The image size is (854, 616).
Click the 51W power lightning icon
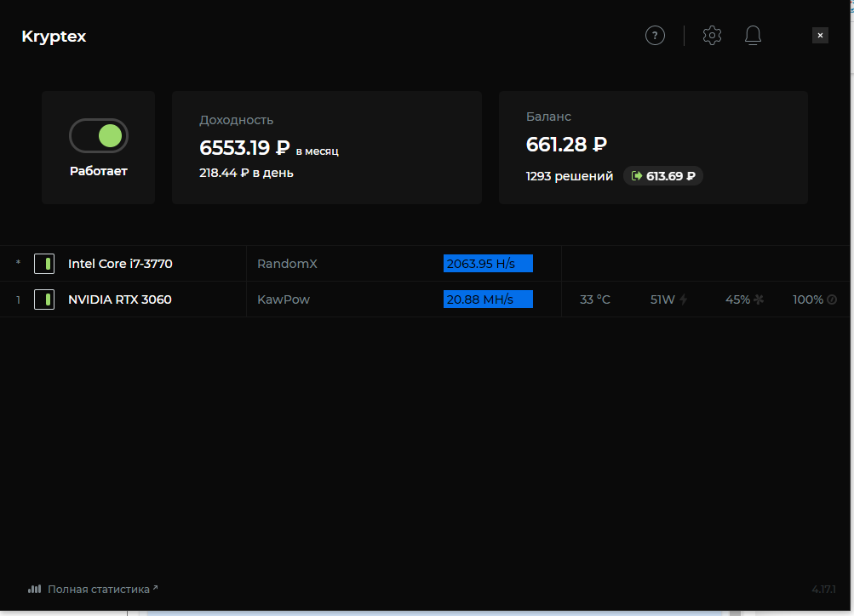(683, 299)
